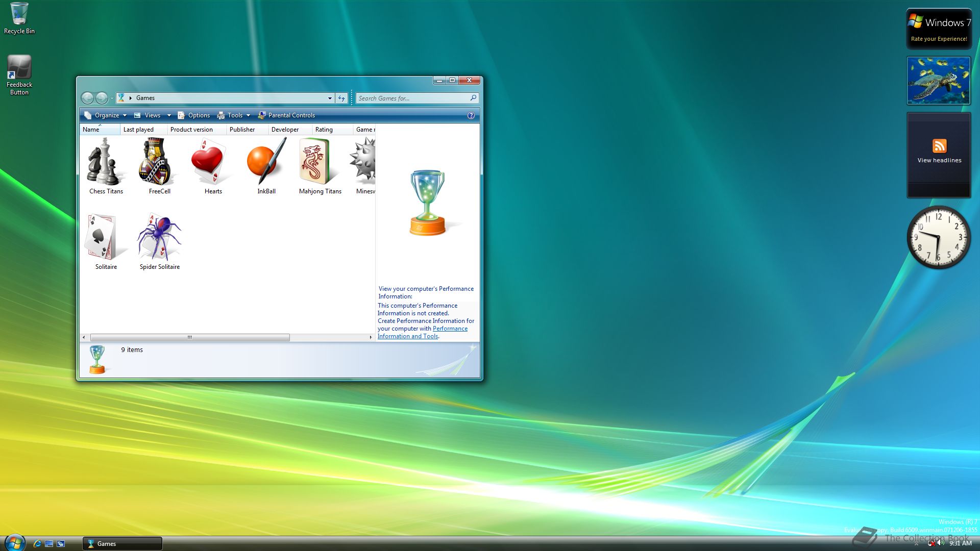
Task: Click the sea turtle slideshow gadget
Action: [x=938, y=81]
